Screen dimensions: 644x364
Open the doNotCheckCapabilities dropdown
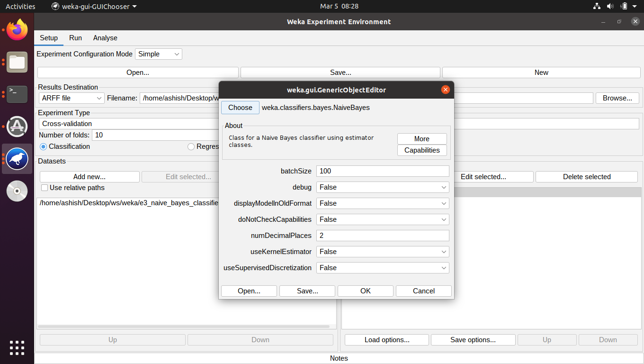pos(383,219)
